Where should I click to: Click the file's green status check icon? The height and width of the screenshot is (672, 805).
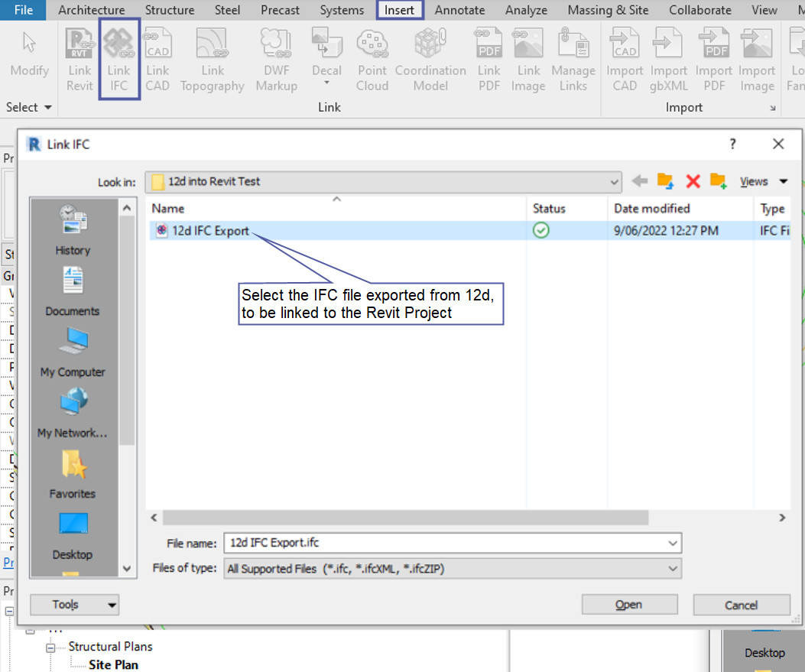click(540, 230)
